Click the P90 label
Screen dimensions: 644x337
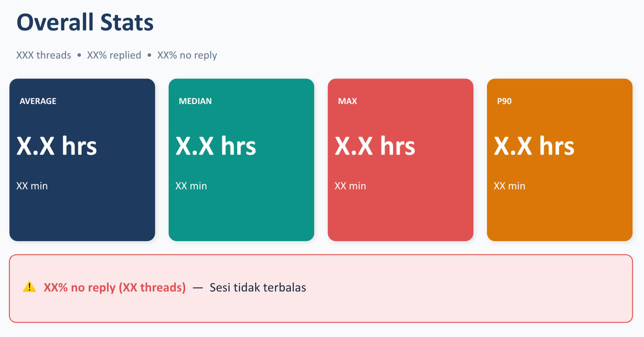tap(504, 101)
